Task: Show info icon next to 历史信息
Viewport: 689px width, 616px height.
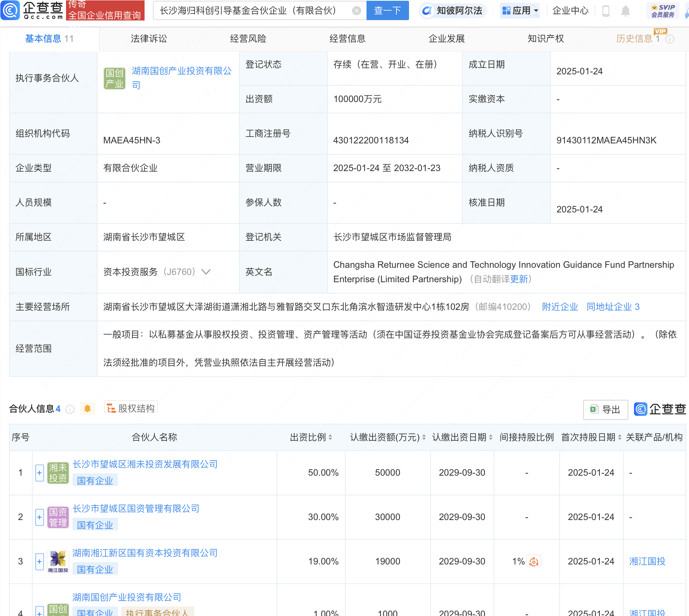Action: tap(670, 39)
